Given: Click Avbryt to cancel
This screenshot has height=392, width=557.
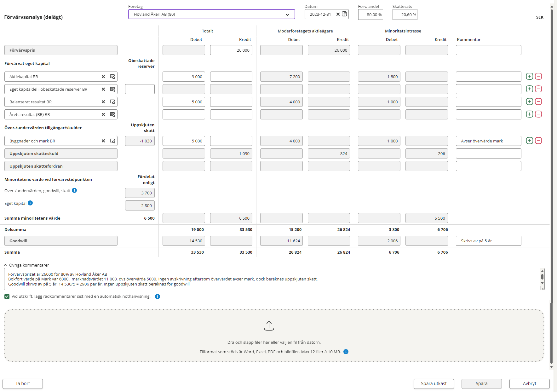Looking at the screenshot, I should [x=529, y=383].
